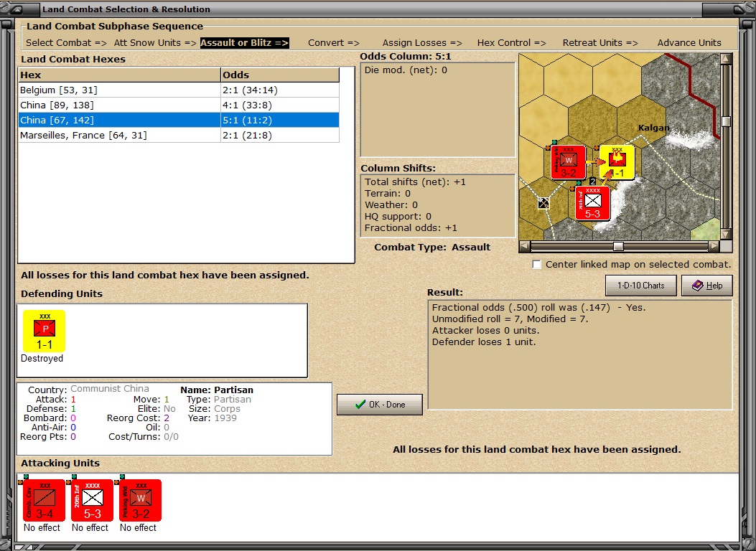Click the Defender loses 1 unit line
The width and height of the screenshot is (756, 551).
click(484, 342)
